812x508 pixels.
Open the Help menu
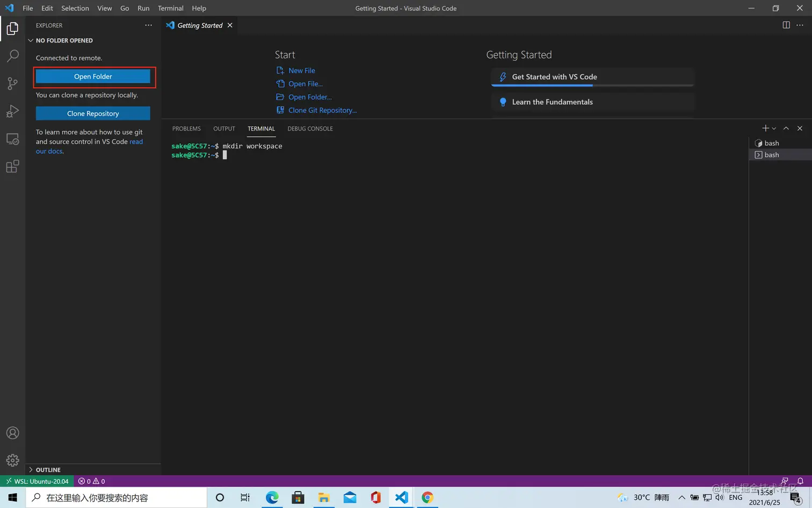coord(199,8)
